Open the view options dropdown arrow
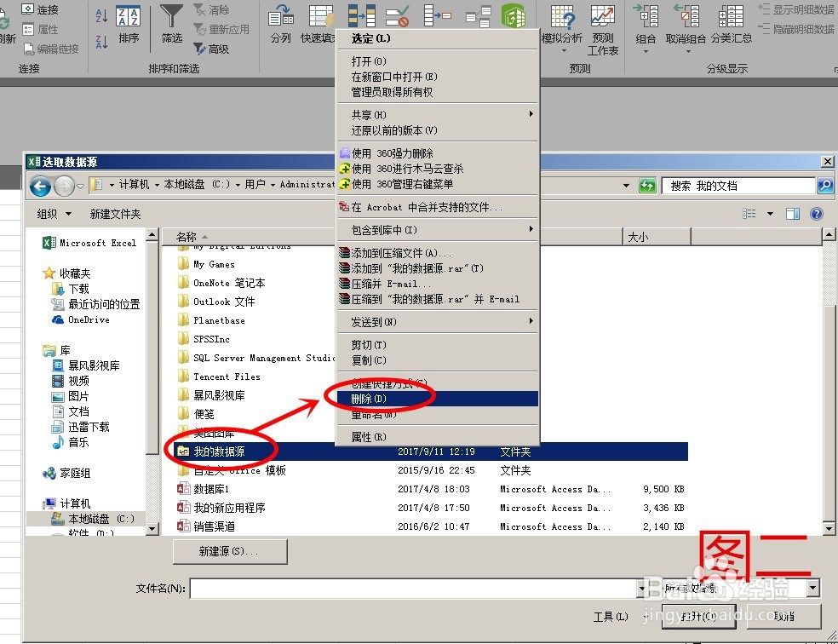Image resolution: width=838 pixels, height=644 pixels. point(770,214)
